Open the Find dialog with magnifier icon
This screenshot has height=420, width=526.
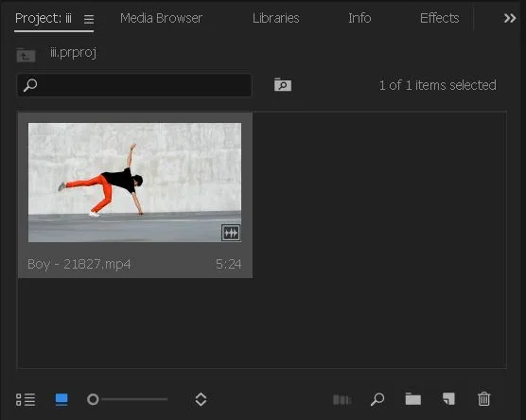click(x=377, y=399)
